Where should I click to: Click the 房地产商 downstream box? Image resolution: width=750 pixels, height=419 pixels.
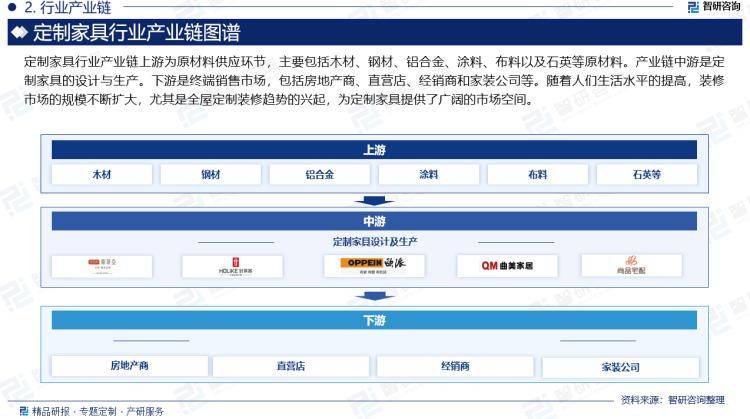[x=130, y=366]
